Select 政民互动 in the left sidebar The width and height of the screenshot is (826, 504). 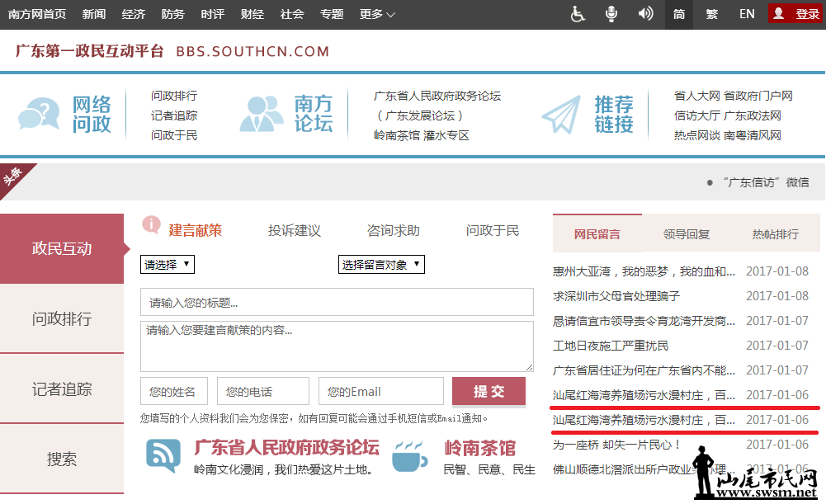[x=62, y=248]
